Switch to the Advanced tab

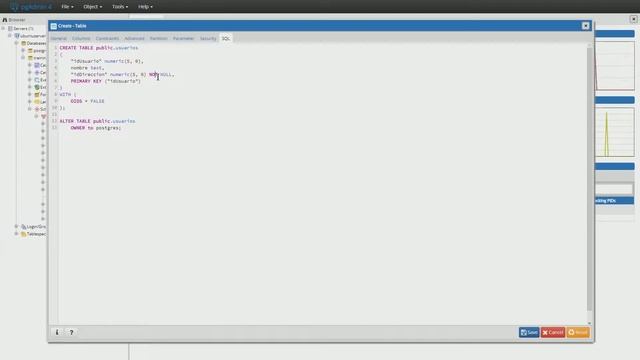click(x=134, y=38)
